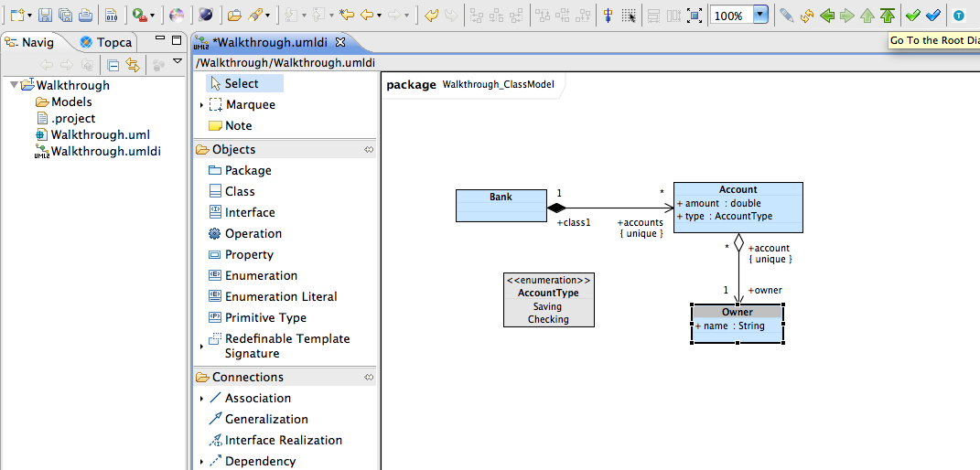The width and height of the screenshot is (980, 470).
Task: Open the Navigator view menu triangle
Action: (177, 61)
